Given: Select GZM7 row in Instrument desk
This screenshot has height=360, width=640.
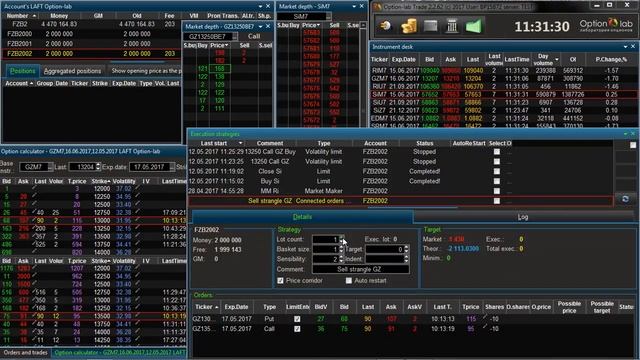Looking at the screenshot, I should click(504, 78).
